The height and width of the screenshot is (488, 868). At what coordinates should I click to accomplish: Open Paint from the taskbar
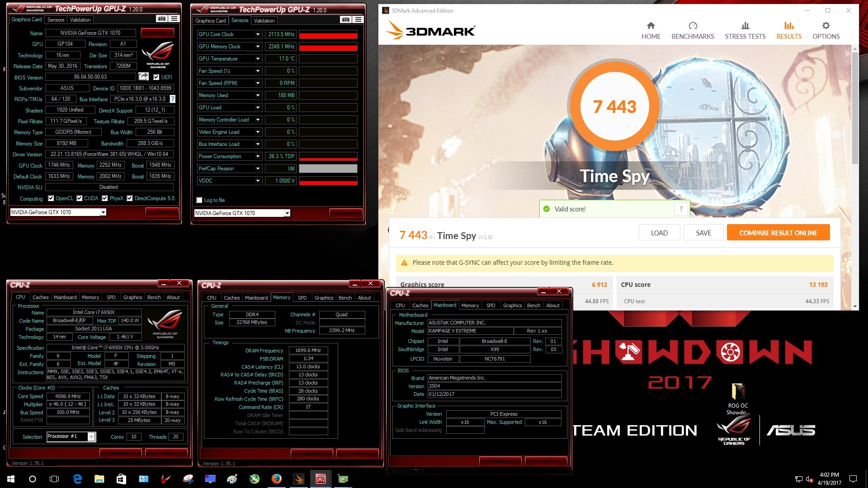click(232, 479)
